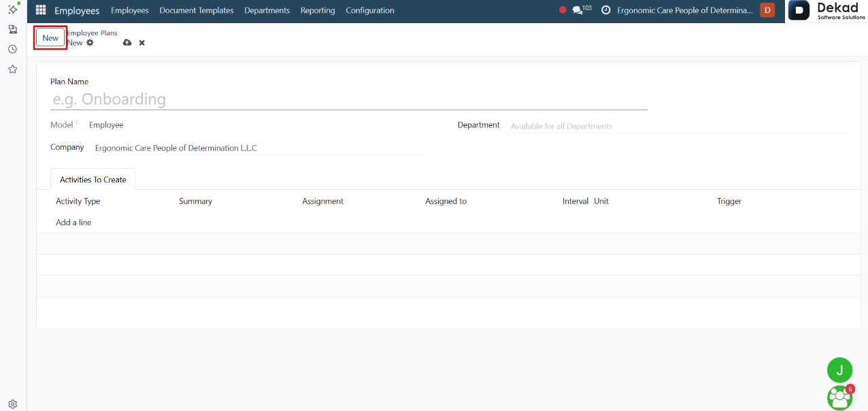Viewport: 868px width, 411px height.
Task: Open favorites star icon in left sidebar
Action: point(12,69)
